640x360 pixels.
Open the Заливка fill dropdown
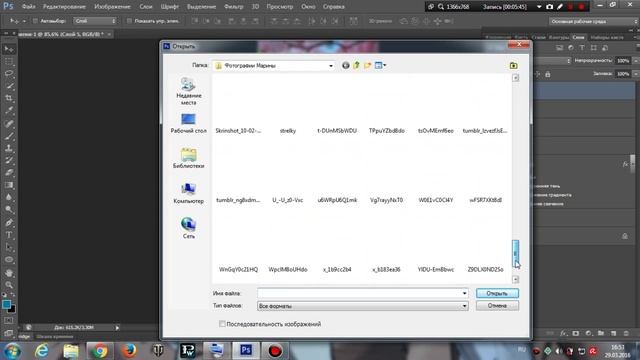tap(636, 74)
